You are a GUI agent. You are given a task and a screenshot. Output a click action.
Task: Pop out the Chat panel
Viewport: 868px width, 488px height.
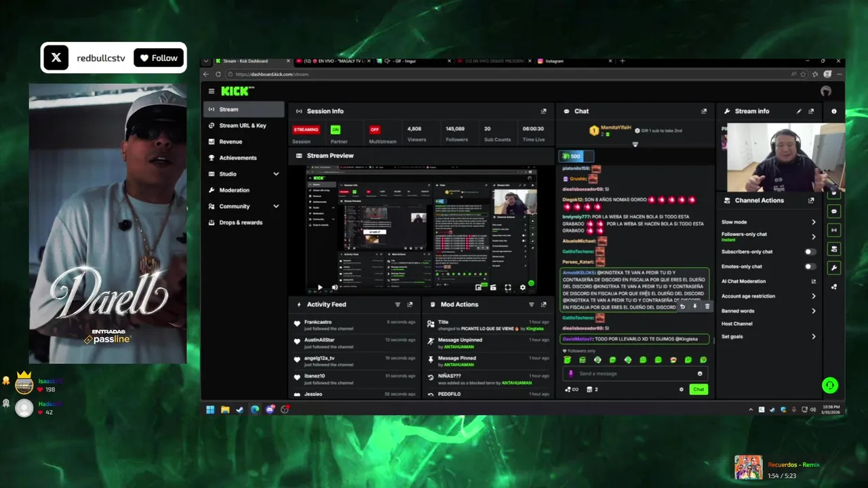pyautogui.click(x=704, y=111)
